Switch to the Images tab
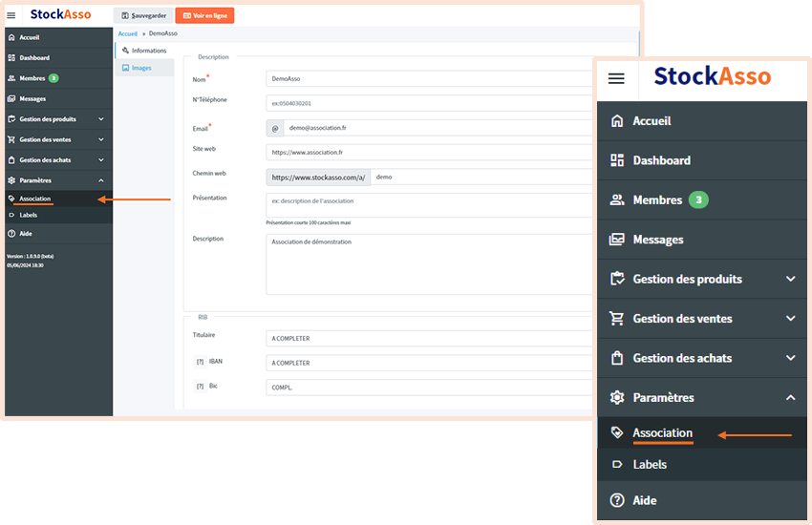Image resolution: width=812 pixels, height=525 pixels. 142,68
